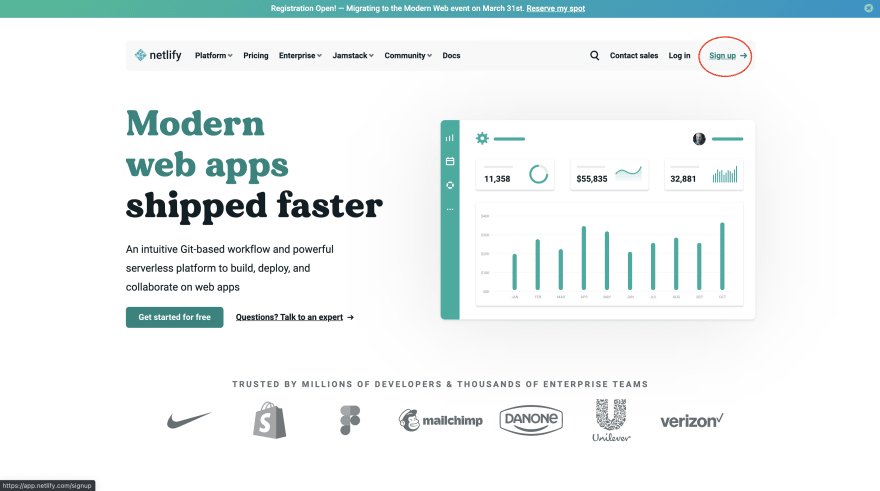Viewport: 880px width, 491px height.
Task: Expand the Community dropdown menu
Action: pyautogui.click(x=408, y=56)
